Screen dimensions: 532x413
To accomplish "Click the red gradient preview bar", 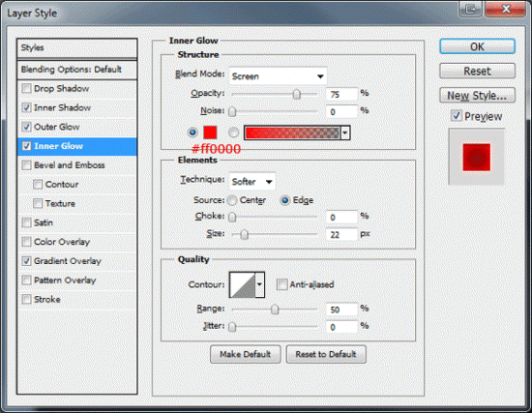I will click(x=292, y=133).
